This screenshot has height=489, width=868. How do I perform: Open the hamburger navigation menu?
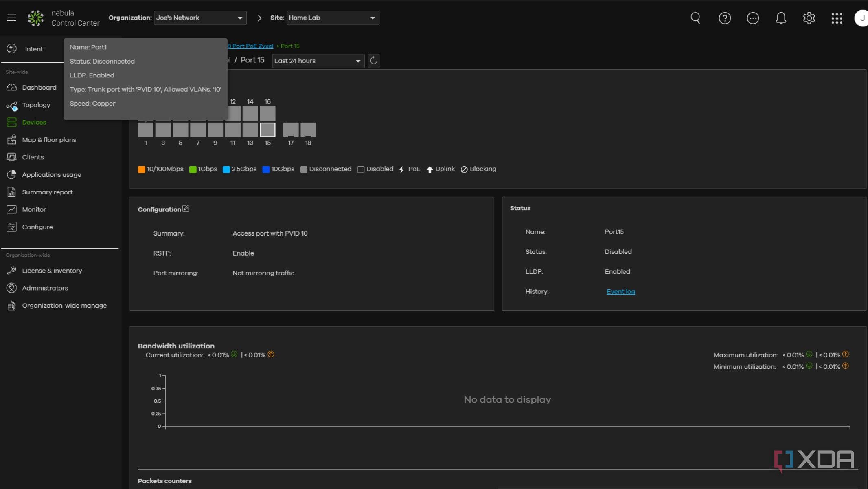click(11, 18)
